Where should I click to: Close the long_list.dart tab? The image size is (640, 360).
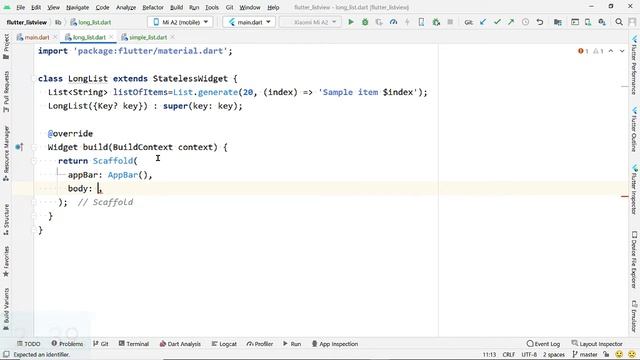pos(111,37)
